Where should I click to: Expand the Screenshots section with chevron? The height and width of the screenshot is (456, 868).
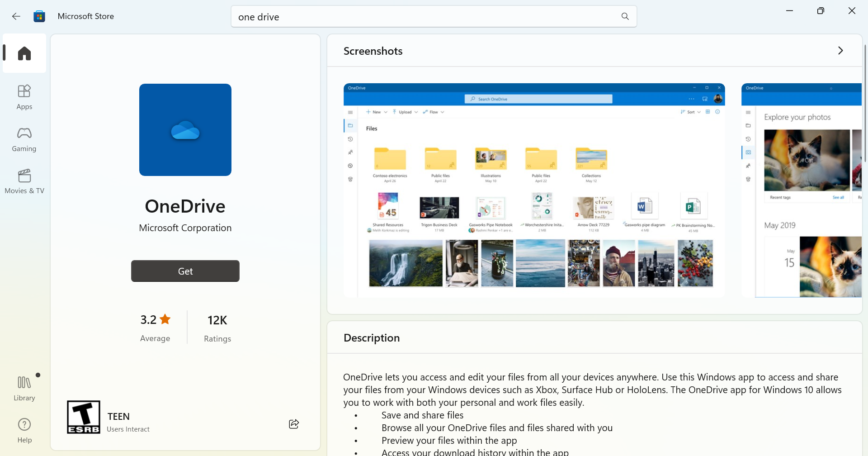coord(840,51)
